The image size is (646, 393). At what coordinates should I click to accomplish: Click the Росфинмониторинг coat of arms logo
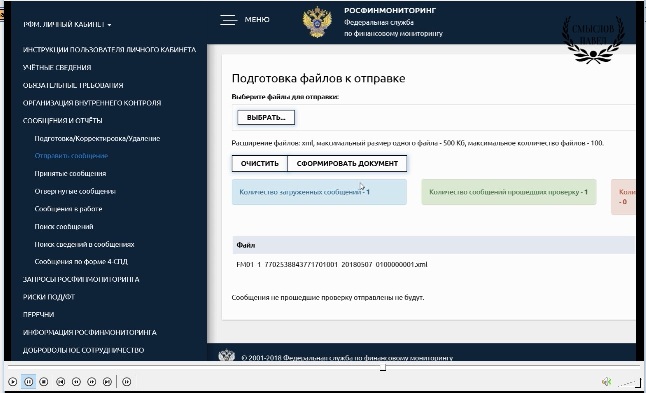[x=317, y=22]
